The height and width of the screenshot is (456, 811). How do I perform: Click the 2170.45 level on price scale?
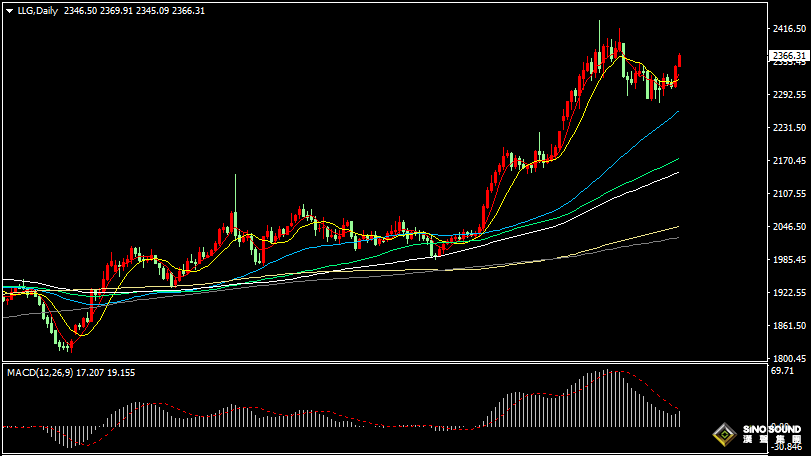pyautogui.click(x=788, y=161)
